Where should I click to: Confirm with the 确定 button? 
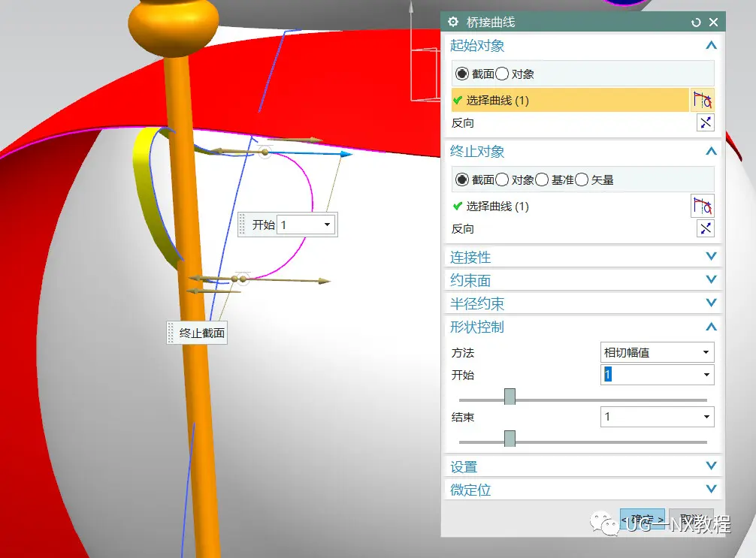coord(643,520)
